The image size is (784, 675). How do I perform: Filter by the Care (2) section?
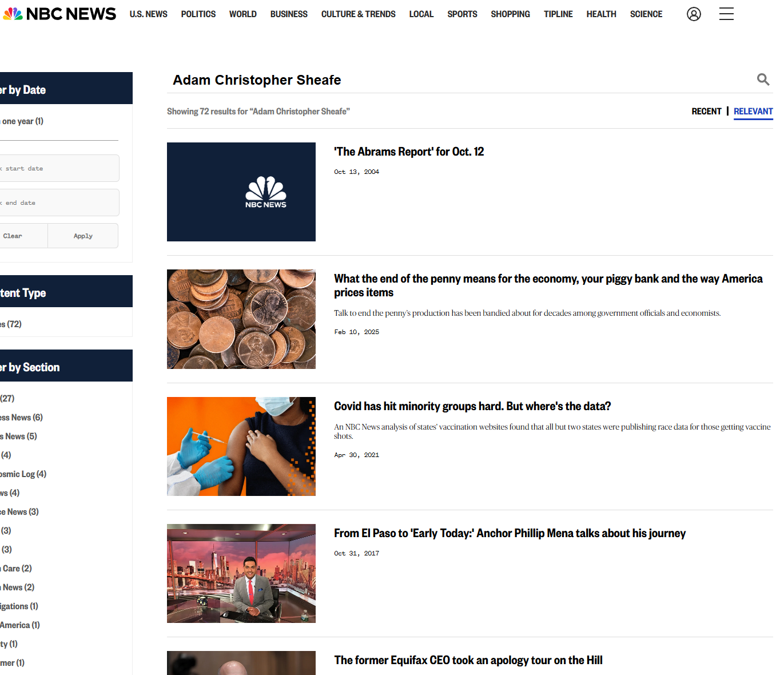pyautogui.click(x=16, y=569)
